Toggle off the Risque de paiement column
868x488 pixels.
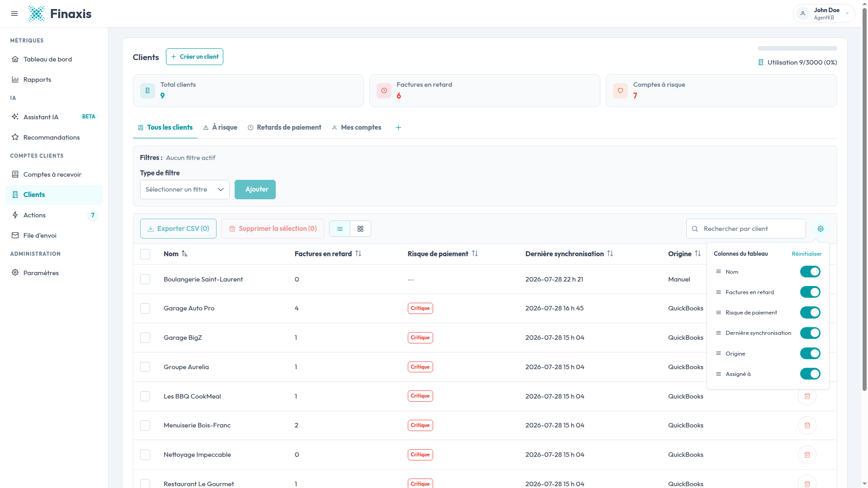(x=810, y=313)
